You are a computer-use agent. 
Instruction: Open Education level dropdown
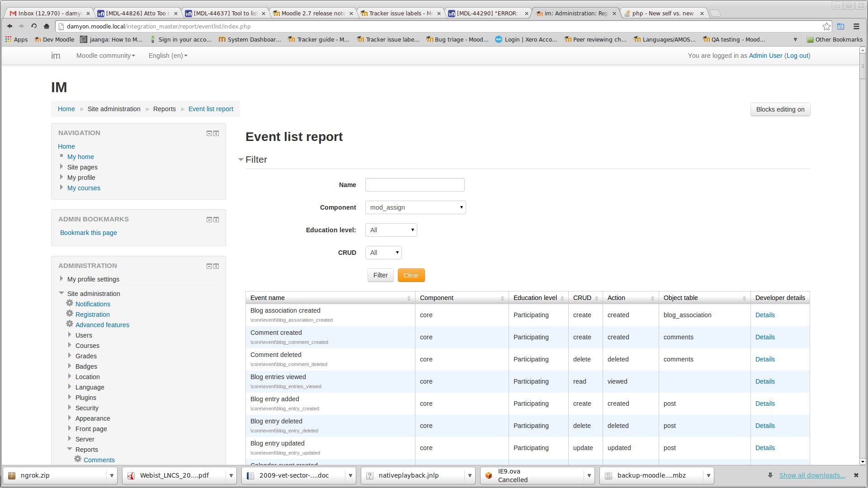pos(391,230)
